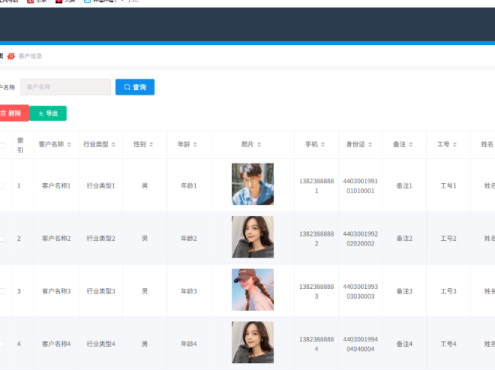
Task: Click the cell 年龄2
Action: 189,238
